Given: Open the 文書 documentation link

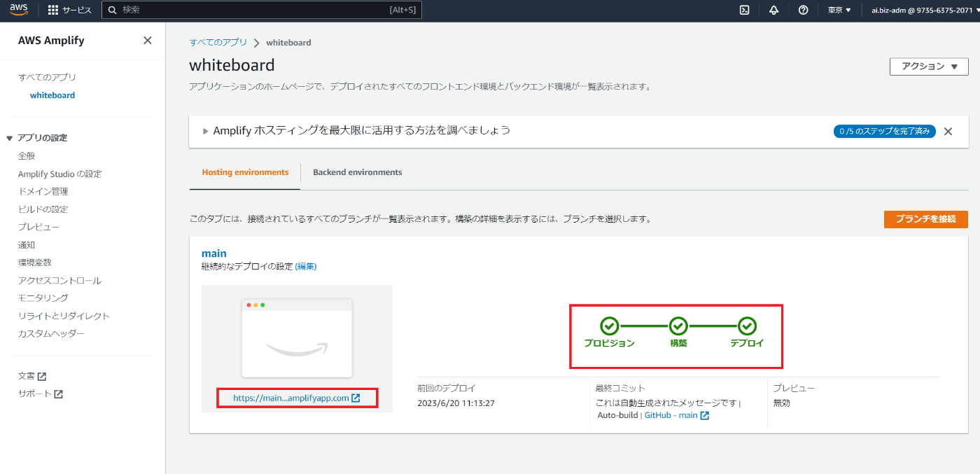Looking at the screenshot, I should pyautogui.click(x=27, y=376).
